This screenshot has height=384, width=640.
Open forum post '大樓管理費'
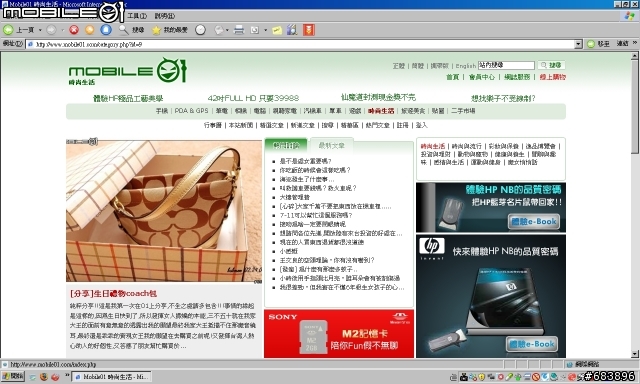point(294,197)
